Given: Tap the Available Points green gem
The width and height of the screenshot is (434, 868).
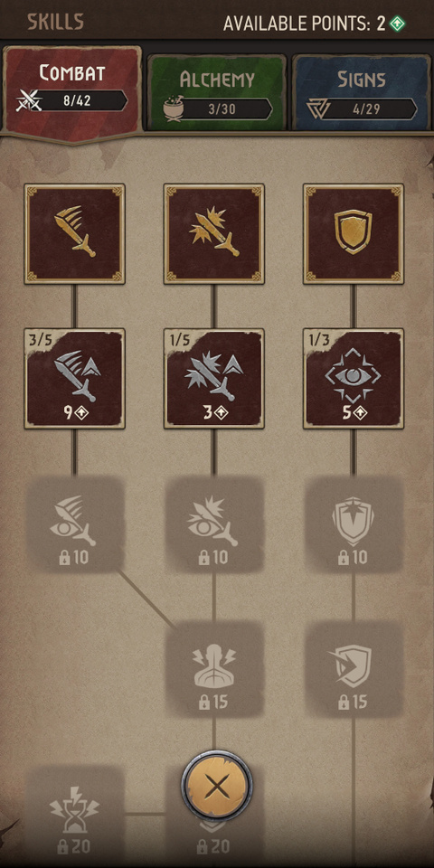Looking at the screenshot, I should click(397, 24).
